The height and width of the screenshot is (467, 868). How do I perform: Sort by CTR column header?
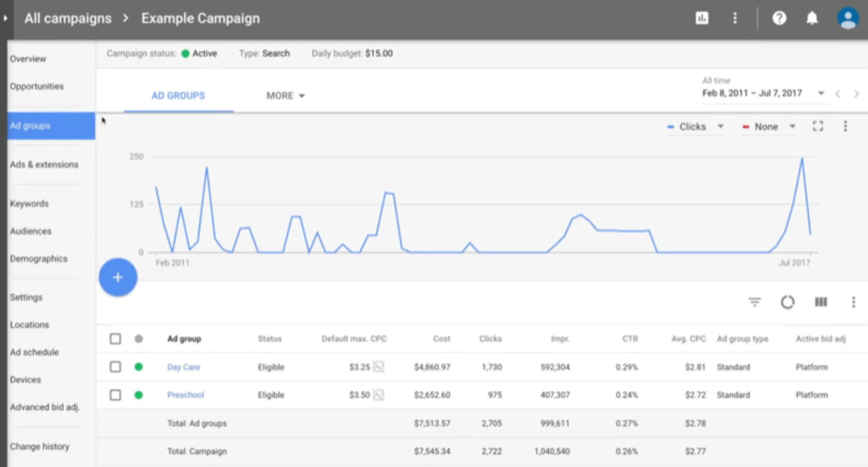[x=630, y=339]
